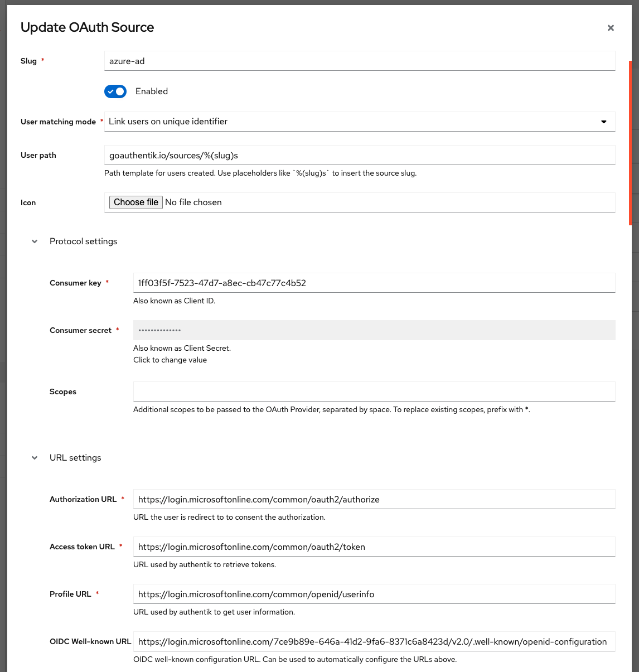Focus the OIDC Well-known URL field

(374, 642)
